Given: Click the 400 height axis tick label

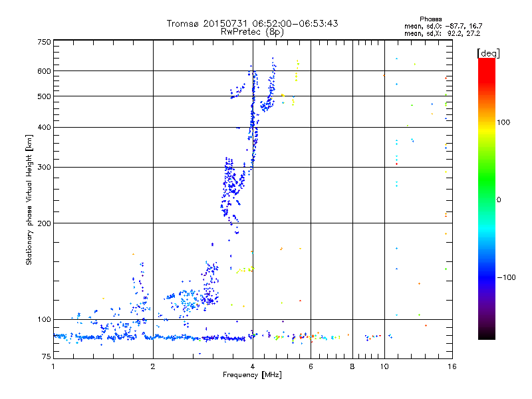Looking at the screenshot, I should [44, 127].
